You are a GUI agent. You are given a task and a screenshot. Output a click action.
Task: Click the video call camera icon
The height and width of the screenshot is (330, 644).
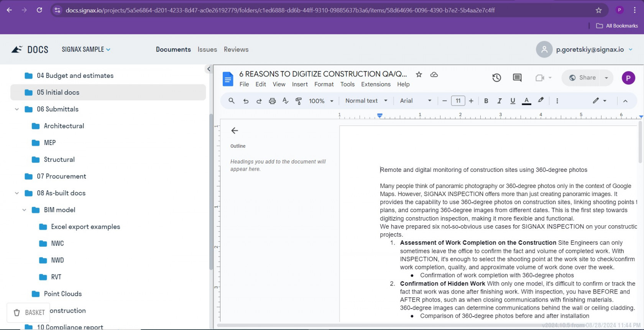[x=540, y=78]
